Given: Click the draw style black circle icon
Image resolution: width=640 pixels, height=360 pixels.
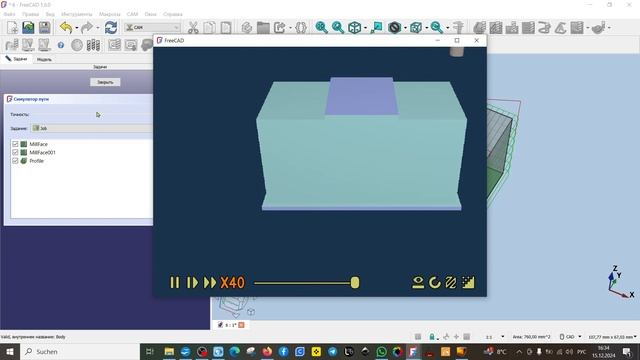Looking at the screenshot, I should pos(394,27).
